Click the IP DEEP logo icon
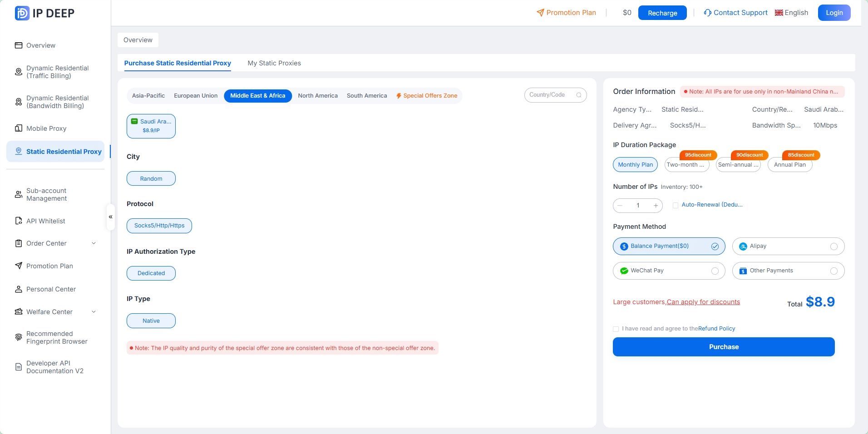 [22, 13]
